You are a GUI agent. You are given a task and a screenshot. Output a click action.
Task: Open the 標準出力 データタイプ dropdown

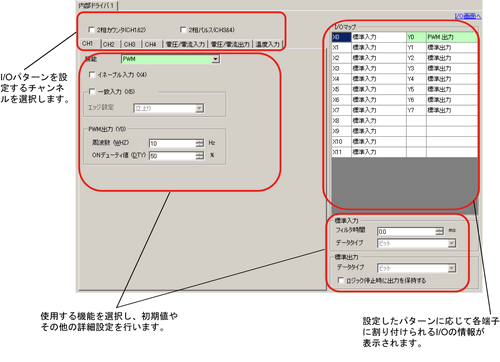click(x=451, y=268)
